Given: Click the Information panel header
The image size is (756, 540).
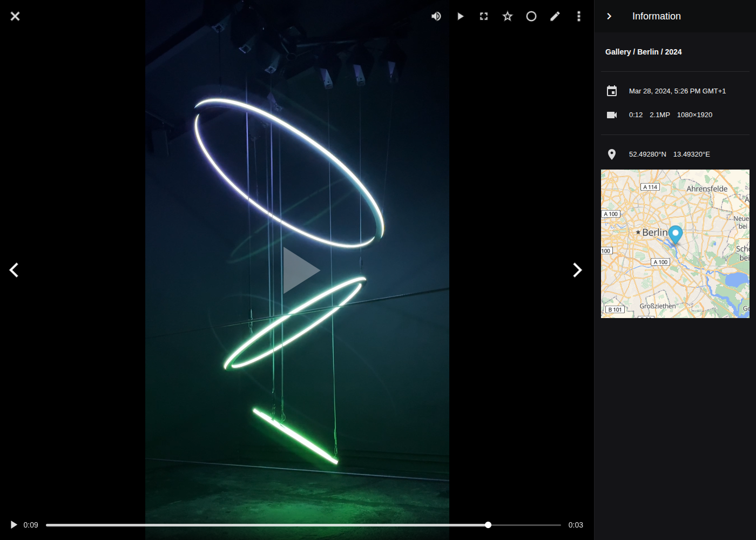Looking at the screenshot, I should pyautogui.click(x=656, y=16).
